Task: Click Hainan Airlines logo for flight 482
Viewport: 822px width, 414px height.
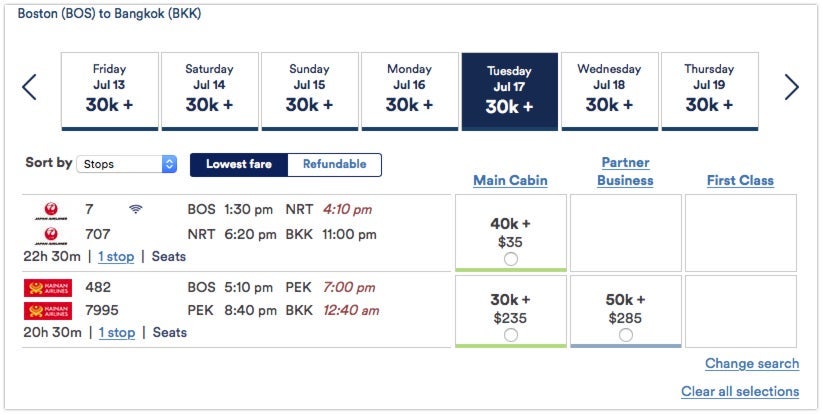Action: [48, 287]
